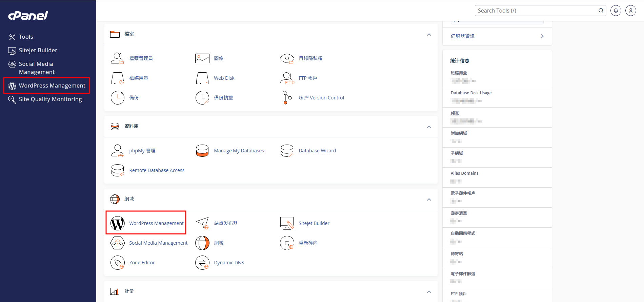Select Site Quality Monitoring in the sidebar

[50, 99]
